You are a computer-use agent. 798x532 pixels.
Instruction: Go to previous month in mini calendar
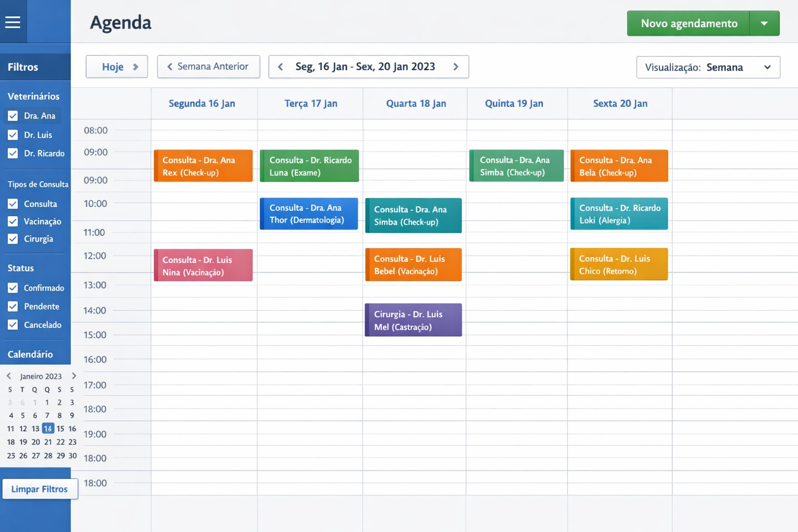(x=8, y=376)
